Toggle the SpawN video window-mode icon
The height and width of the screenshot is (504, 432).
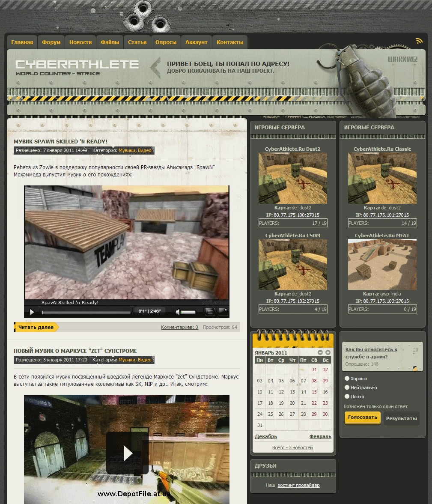tap(210, 311)
